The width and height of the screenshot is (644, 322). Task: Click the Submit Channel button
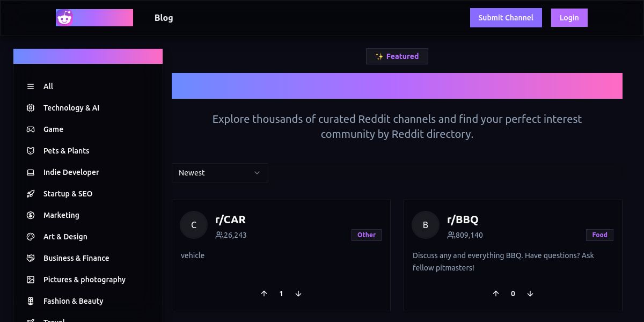click(x=506, y=18)
